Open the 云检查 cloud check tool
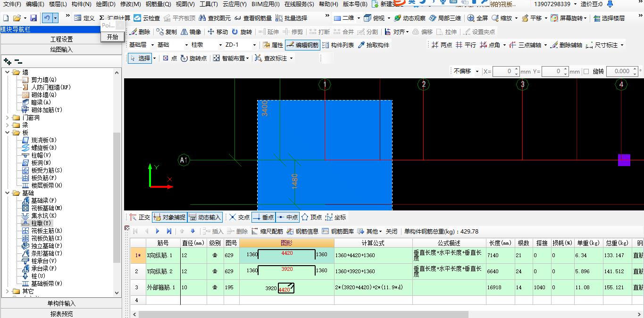Screen dimensions: 644x318 [x=147, y=18]
